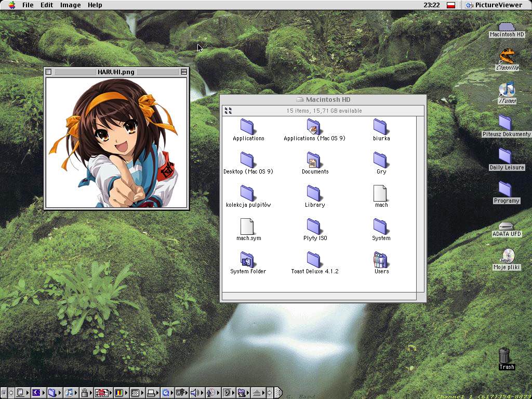Click the icon view indicator in Macintosh HD header
The image size is (532, 399).
tap(228, 111)
